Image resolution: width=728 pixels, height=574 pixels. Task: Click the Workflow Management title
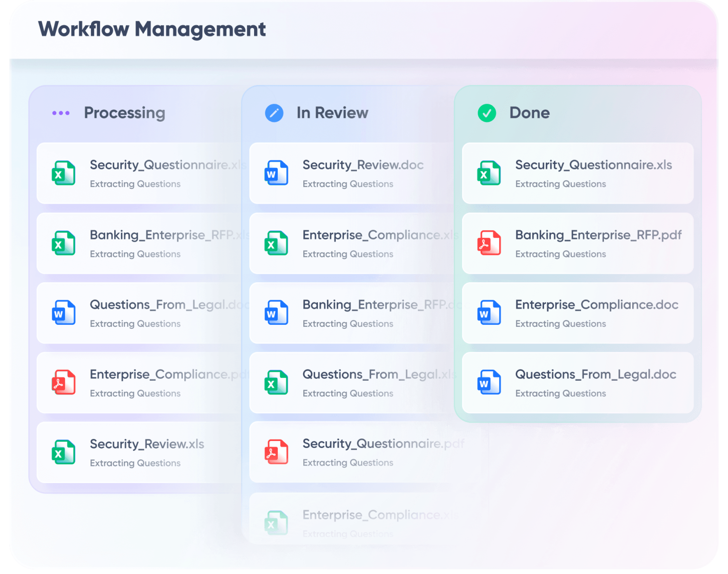point(152,29)
